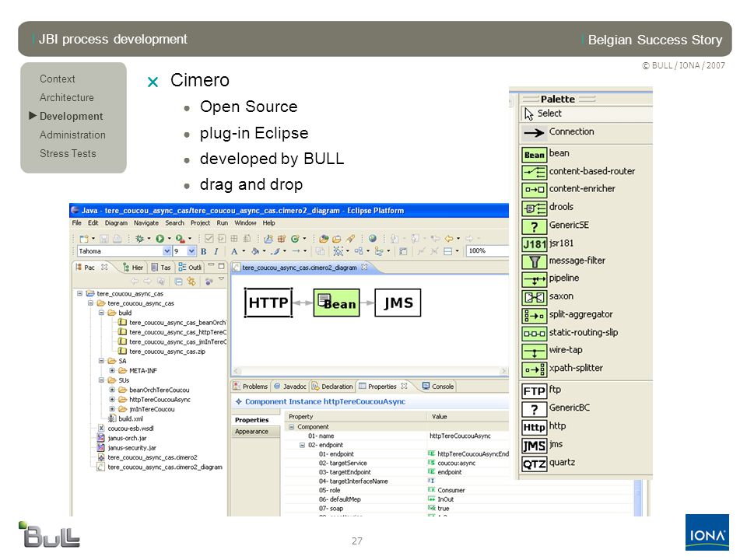
Task: Open the Project menu
Action: click(200, 223)
